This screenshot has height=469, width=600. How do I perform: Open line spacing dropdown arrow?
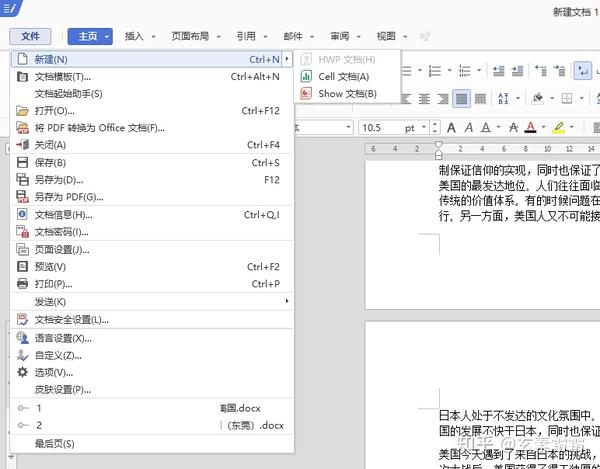(x=518, y=98)
